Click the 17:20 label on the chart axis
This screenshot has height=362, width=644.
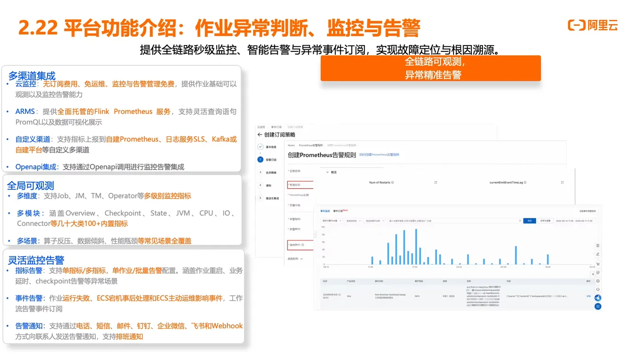tap(414, 266)
